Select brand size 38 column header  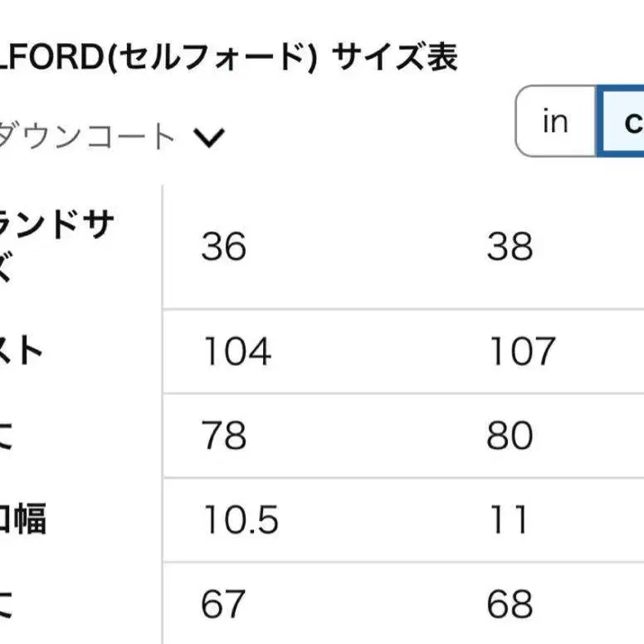[510, 247]
